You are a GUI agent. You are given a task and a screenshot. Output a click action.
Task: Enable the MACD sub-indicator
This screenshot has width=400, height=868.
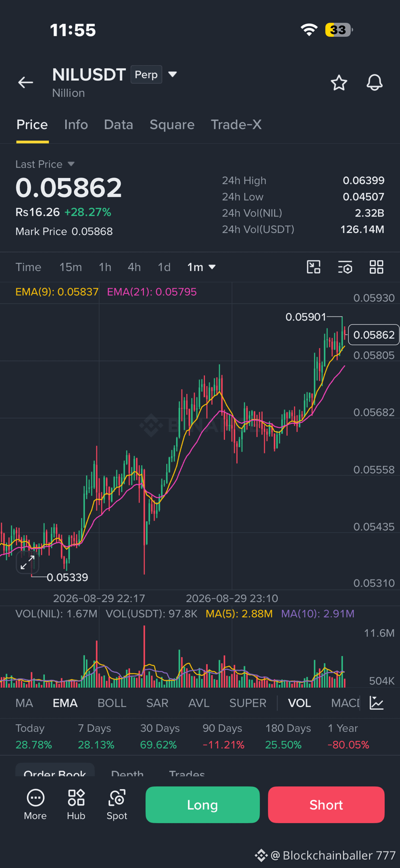click(x=345, y=703)
